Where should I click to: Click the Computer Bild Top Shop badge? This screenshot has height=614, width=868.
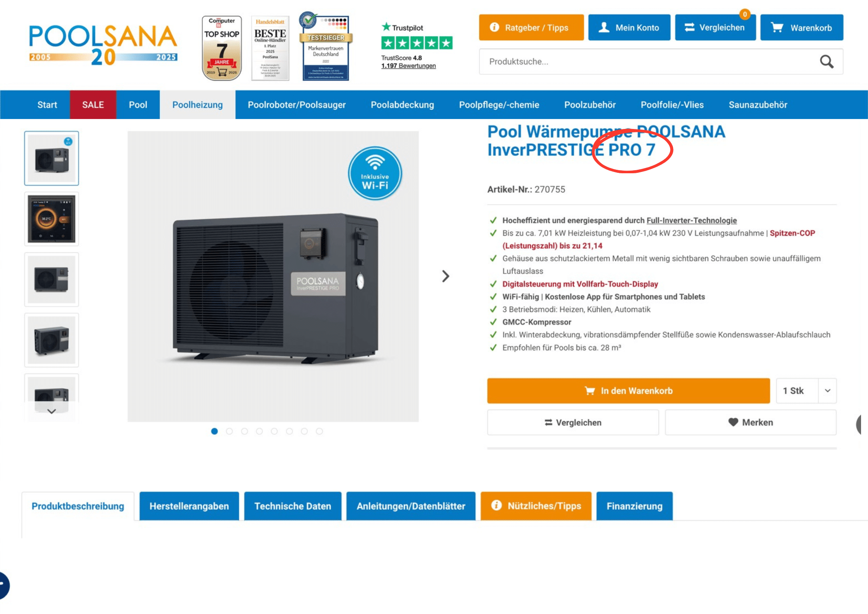coord(222,48)
